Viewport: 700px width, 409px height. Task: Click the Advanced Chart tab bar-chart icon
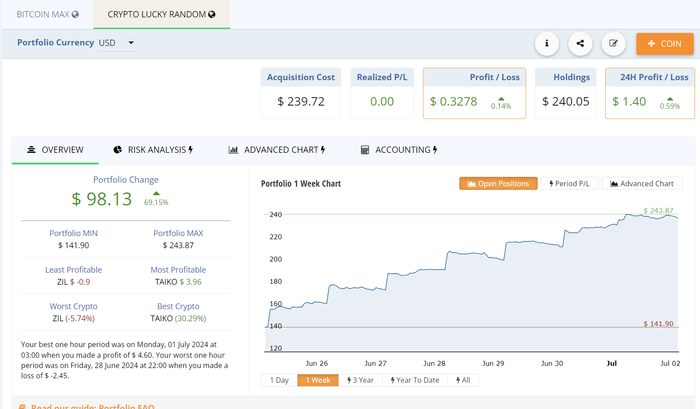pos(233,150)
